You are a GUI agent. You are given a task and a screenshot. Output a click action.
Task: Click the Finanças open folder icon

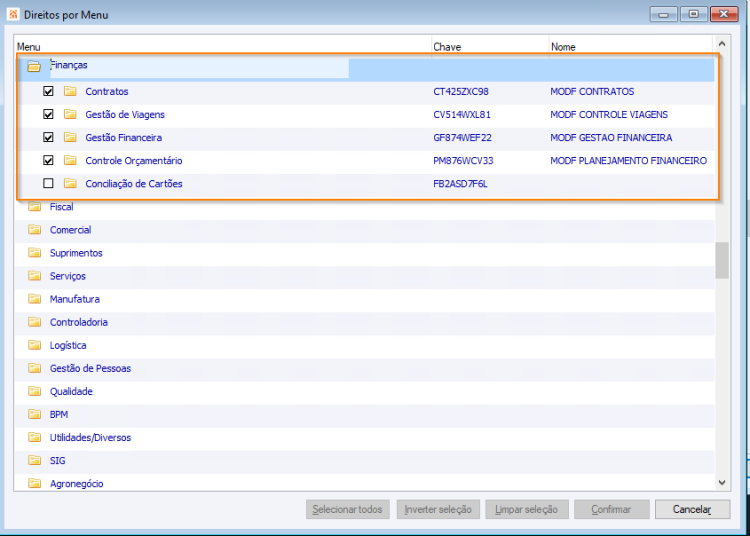coord(34,66)
